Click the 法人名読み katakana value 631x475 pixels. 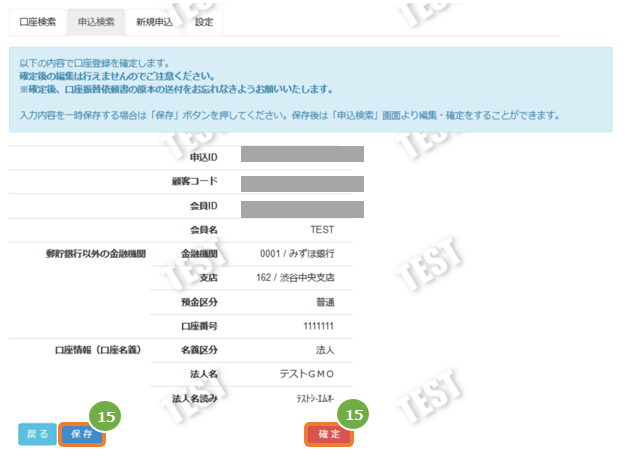tap(315, 399)
